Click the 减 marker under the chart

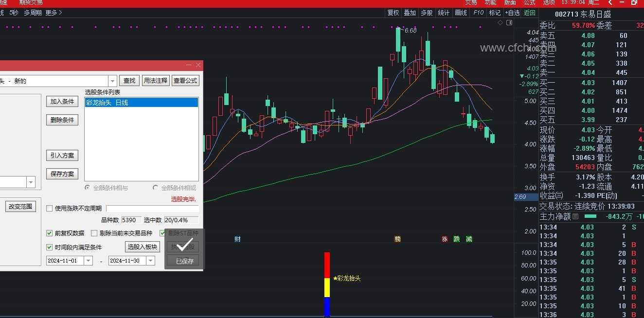pos(468,239)
